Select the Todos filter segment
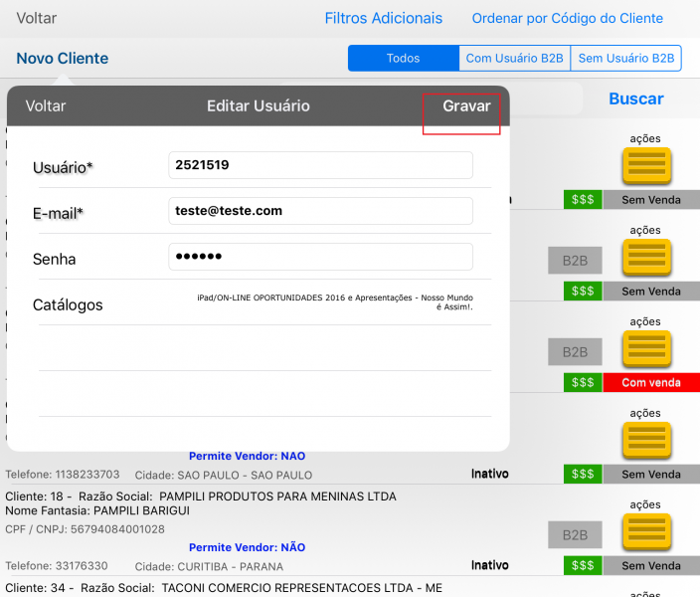The width and height of the screenshot is (700, 597). tap(403, 59)
